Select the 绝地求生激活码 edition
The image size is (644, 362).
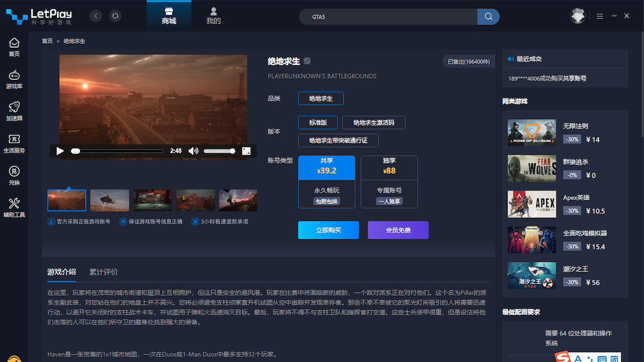pos(374,123)
